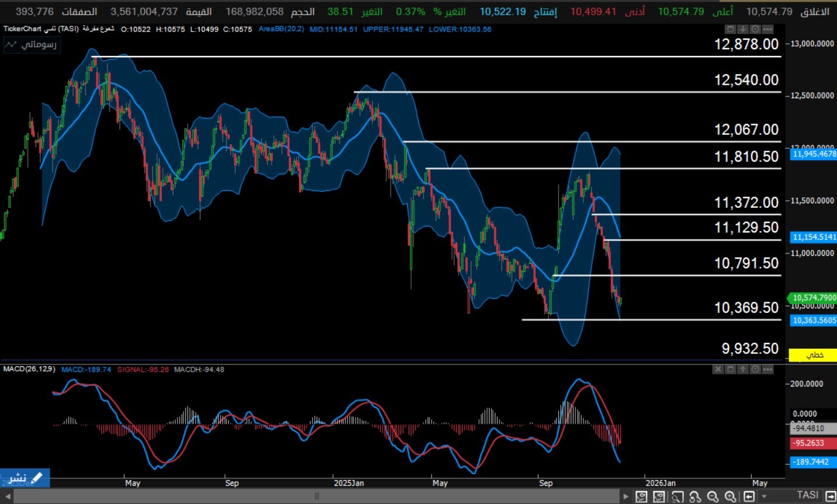Move main chart panel down with arrow icon
The image size is (837, 504).
742,29
